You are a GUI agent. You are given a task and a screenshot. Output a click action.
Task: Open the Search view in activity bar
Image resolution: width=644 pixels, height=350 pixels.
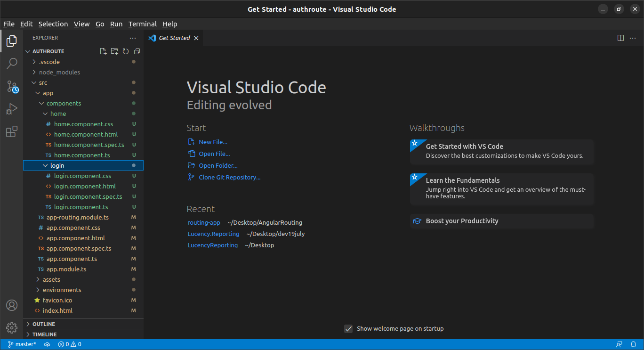click(x=12, y=64)
